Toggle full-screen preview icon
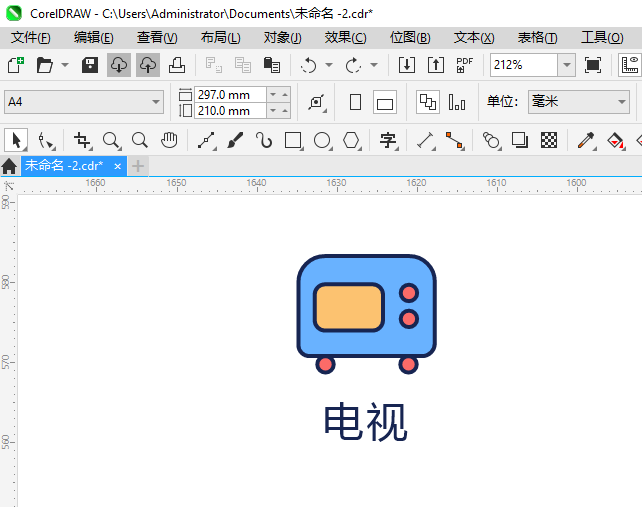Image resolution: width=642 pixels, height=507 pixels. coord(593,65)
